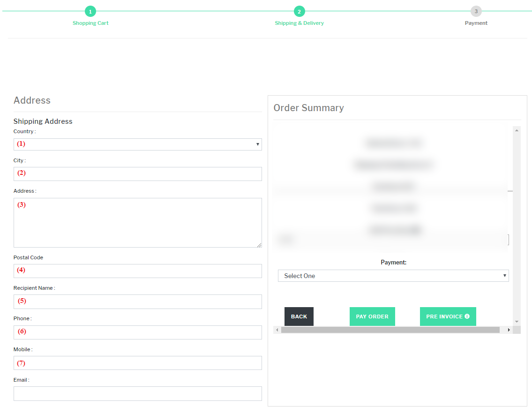Click the info icon on Pre Invoice
The height and width of the screenshot is (407, 532).
point(467,317)
